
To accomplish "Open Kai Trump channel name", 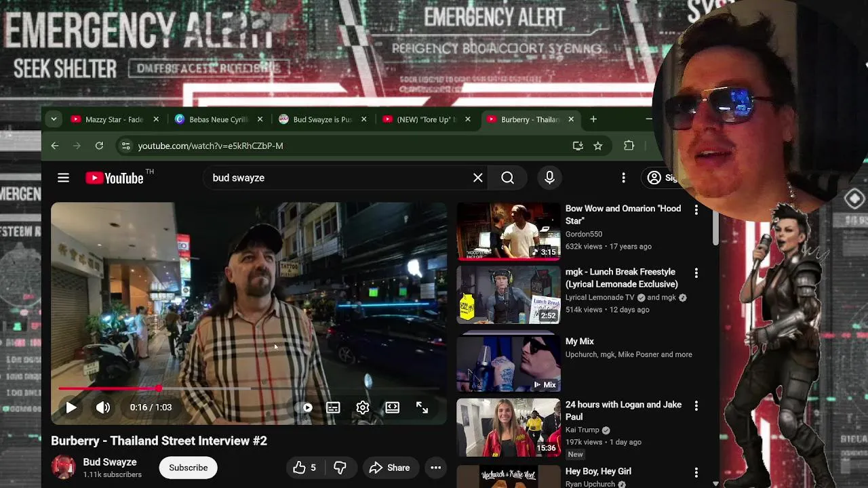I will pos(583,430).
